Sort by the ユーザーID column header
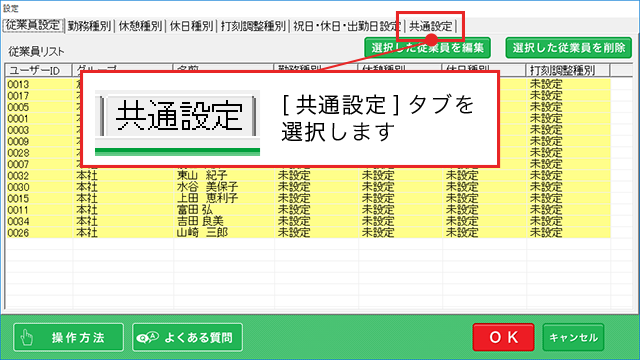 tap(39, 70)
